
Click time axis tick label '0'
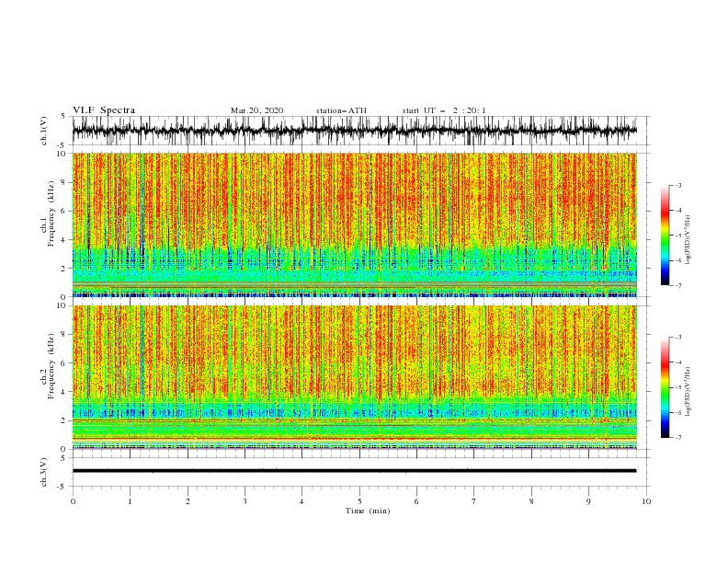coord(73,501)
